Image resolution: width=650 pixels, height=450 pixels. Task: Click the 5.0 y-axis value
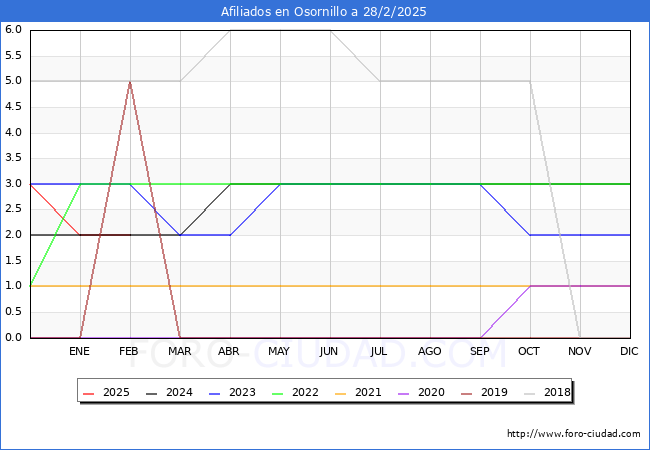coord(13,81)
